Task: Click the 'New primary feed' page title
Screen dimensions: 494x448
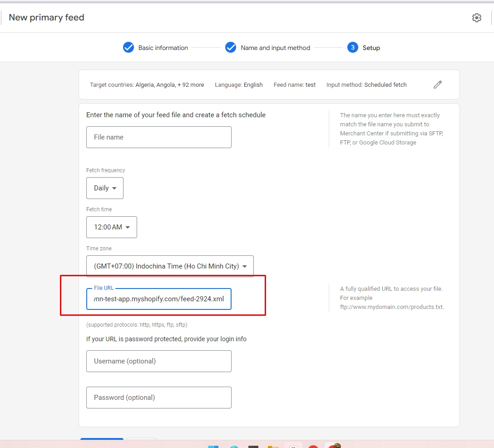Action: click(47, 18)
